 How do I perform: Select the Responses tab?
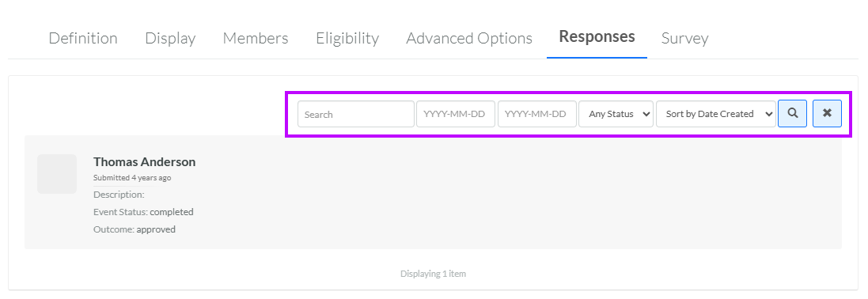pos(597,36)
